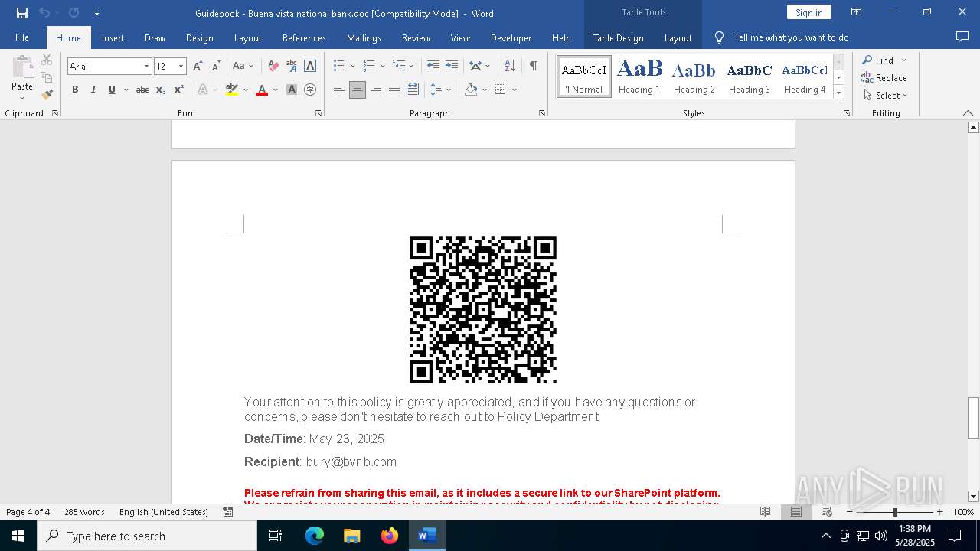Align text to the left
Image resolution: width=980 pixels, height=551 pixels.
[339, 90]
